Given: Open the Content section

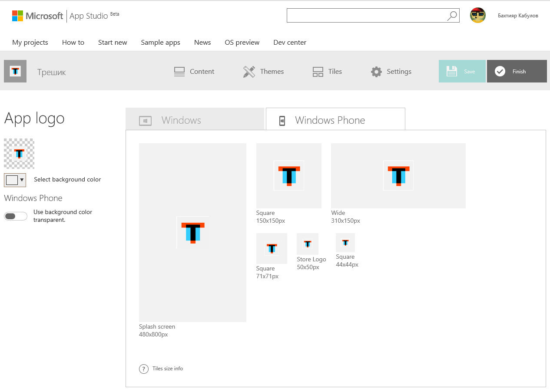Looking at the screenshot, I should point(194,72).
